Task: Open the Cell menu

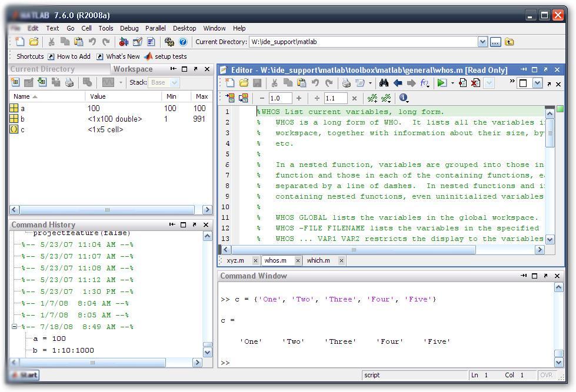Action: click(x=86, y=28)
